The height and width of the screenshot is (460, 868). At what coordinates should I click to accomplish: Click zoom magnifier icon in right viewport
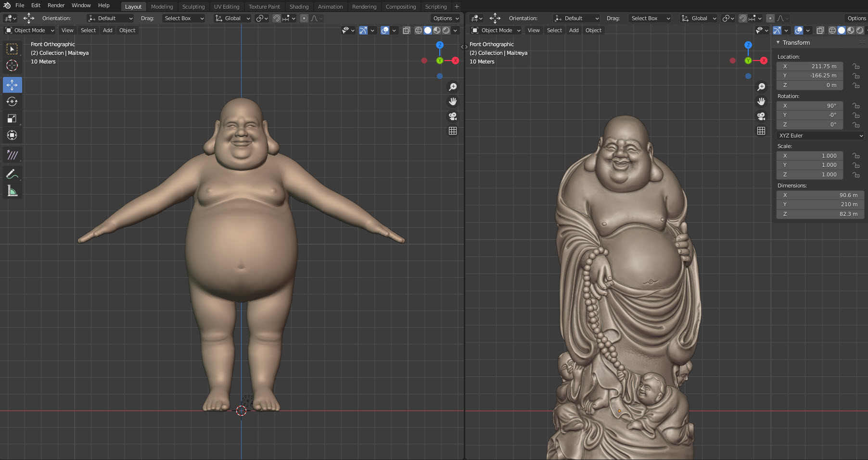coord(761,87)
